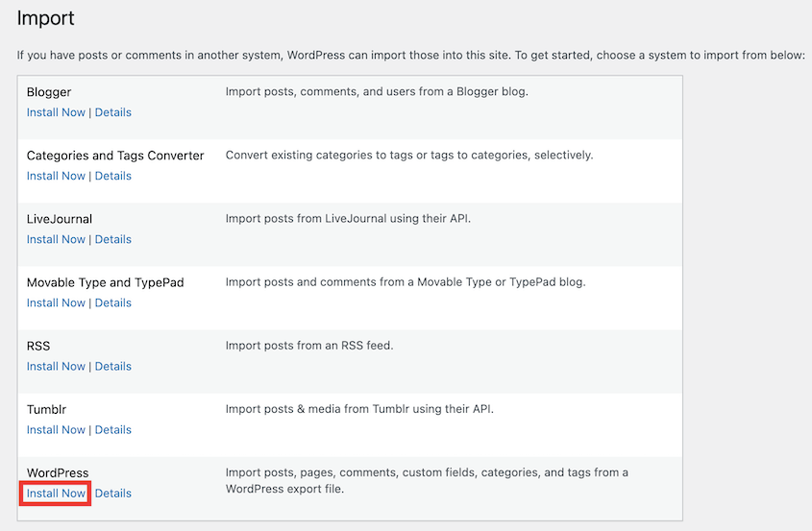812x531 pixels.
Task: View Details for Movable Type and TypePad
Action: click(x=112, y=302)
